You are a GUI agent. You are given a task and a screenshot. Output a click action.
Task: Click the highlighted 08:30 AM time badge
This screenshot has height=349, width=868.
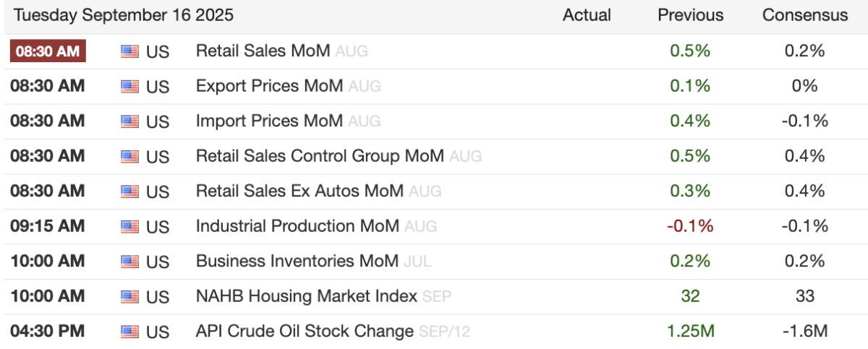point(48,51)
